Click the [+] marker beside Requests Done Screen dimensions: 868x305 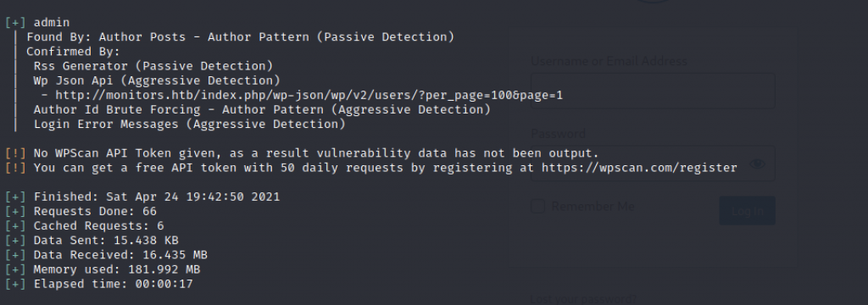click(15, 212)
